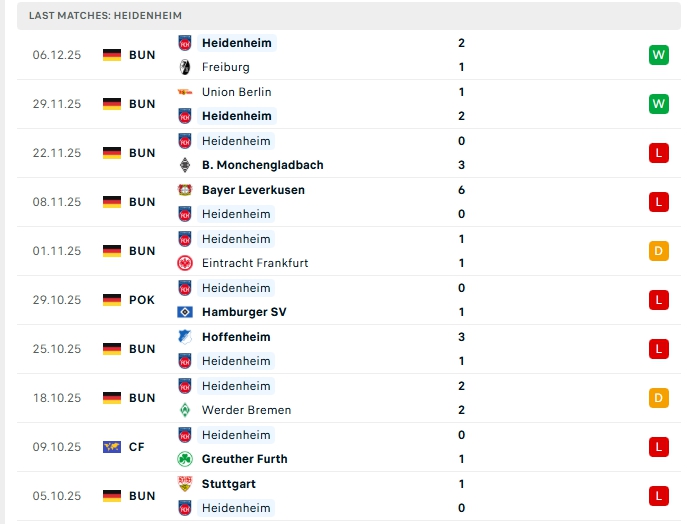Click the CF competition flag icon
This screenshot has width=691, height=524.
tap(112, 447)
